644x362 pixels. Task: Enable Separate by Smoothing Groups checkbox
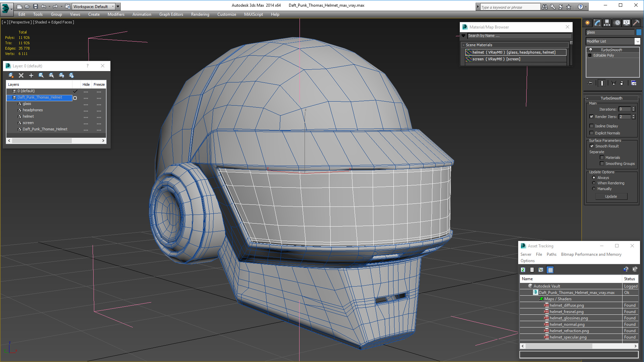tap(602, 164)
